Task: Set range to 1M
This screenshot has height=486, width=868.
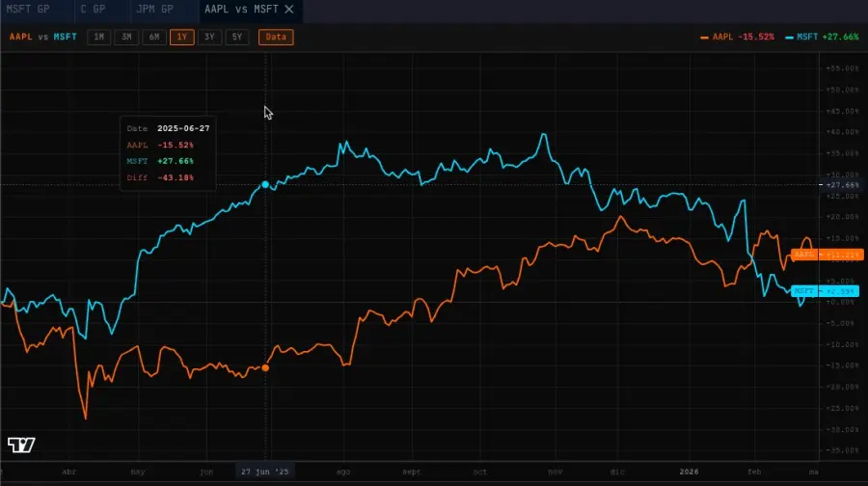Action: tap(99, 37)
